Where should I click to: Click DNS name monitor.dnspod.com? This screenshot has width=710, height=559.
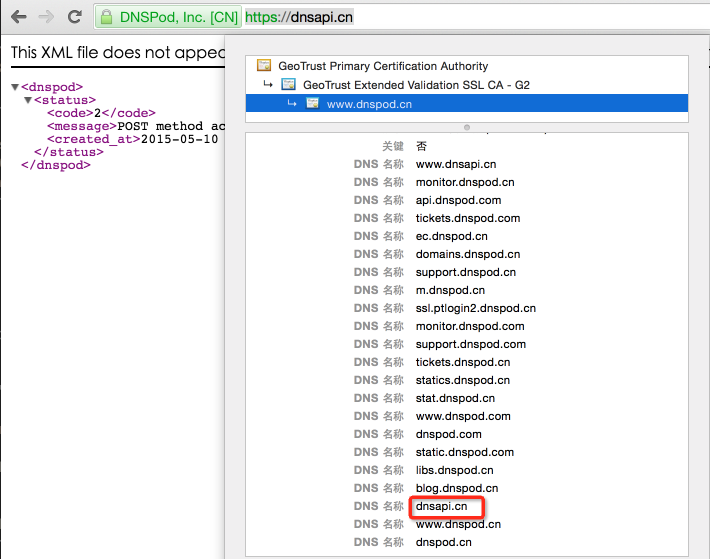(x=470, y=326)
